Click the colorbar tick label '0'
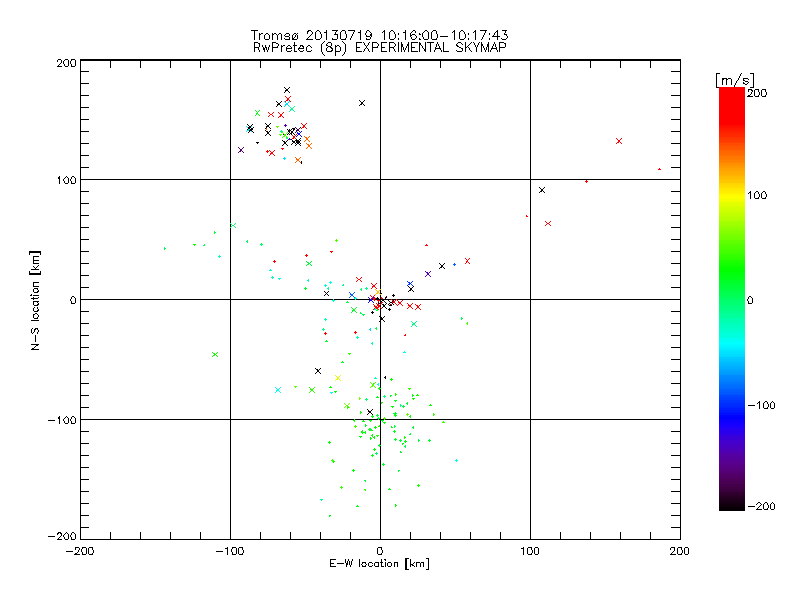The height and width of the screenshot is (600, 800). pos(750,300)
